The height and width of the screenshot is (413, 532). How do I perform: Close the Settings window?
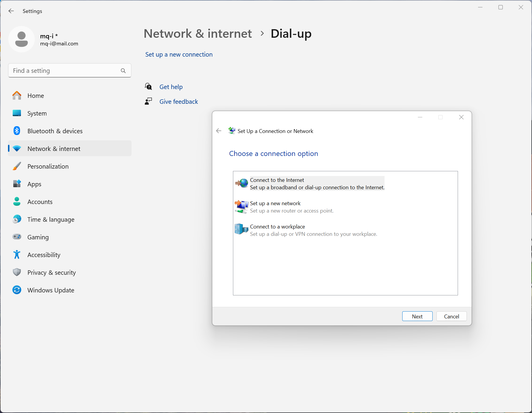click(x=521, y=7)
